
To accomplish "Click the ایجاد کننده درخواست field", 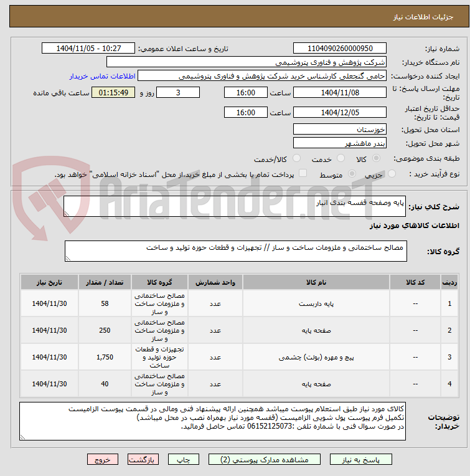I will point(262,76).
